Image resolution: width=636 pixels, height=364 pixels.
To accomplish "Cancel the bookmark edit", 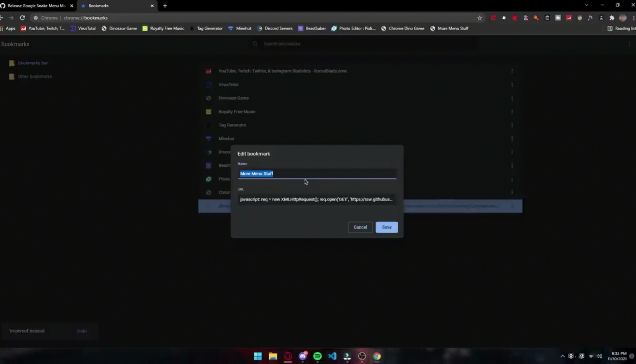I will point(360,227).
